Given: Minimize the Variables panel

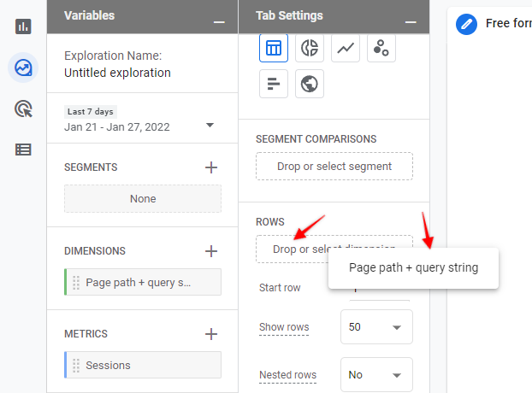Looking at the screenshot, I should pos(219,22).
